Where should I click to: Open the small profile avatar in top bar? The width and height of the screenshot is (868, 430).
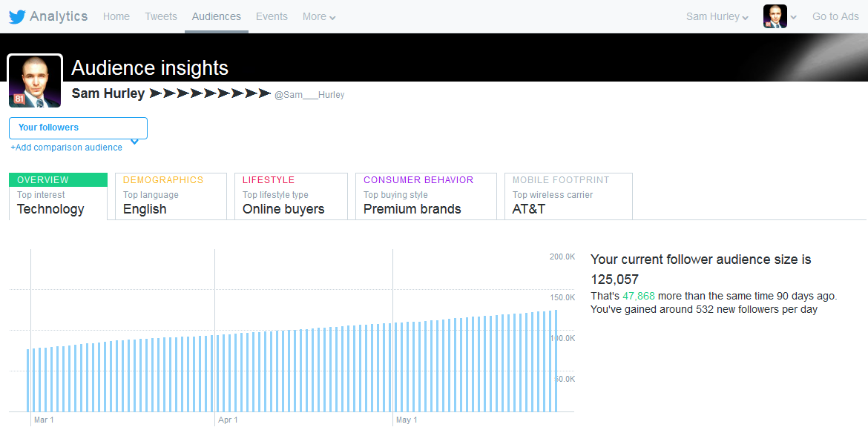775,16
